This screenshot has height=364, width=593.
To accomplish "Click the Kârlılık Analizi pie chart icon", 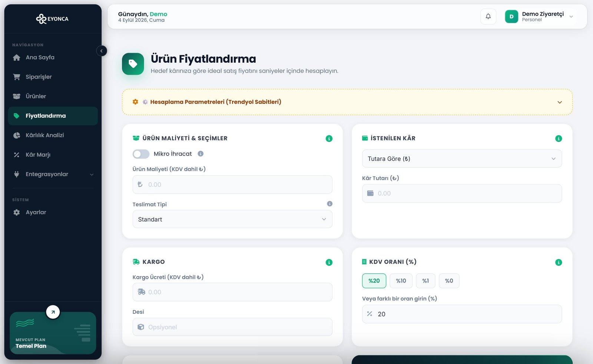I will click(16, 135).
